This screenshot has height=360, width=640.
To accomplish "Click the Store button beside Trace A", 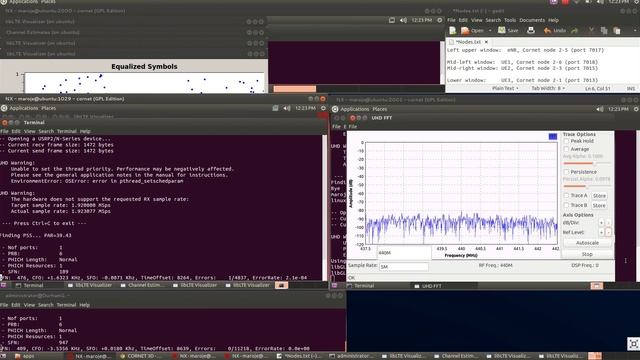I will (x=599, y=196).
